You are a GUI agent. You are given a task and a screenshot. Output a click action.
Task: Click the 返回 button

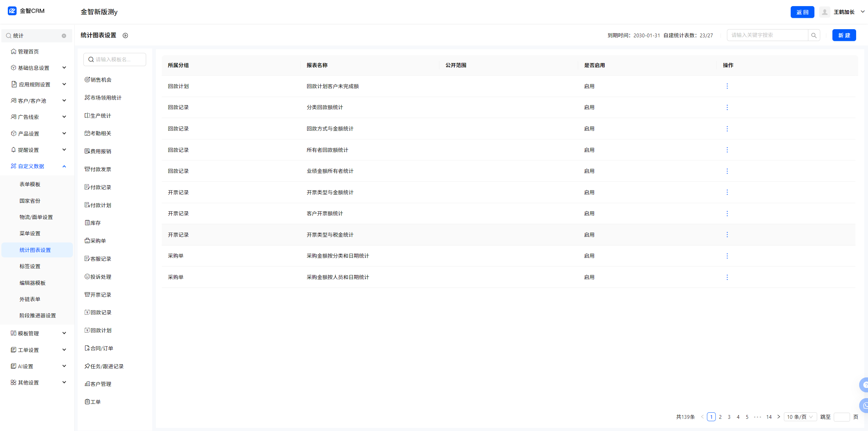tap(802, 12)
